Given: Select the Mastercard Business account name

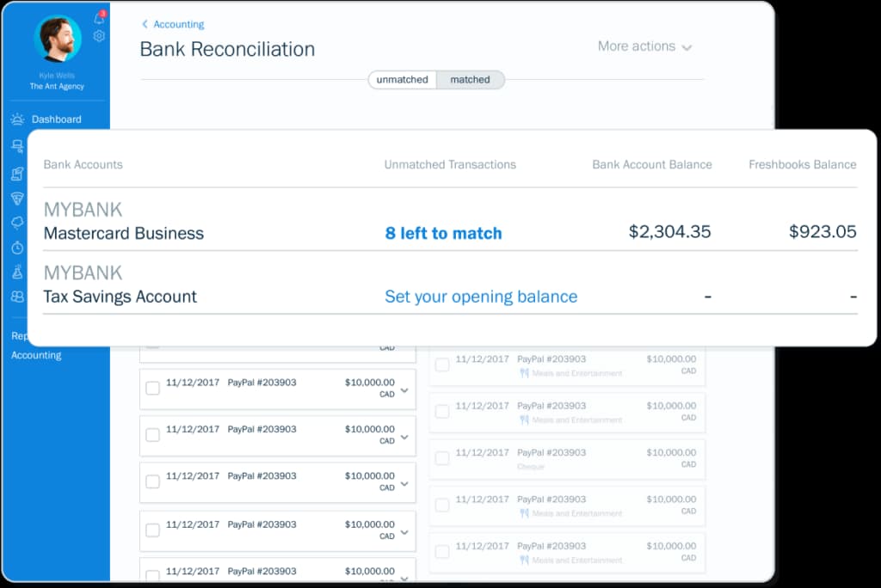Looking at the screenshot, I should 124,233.
